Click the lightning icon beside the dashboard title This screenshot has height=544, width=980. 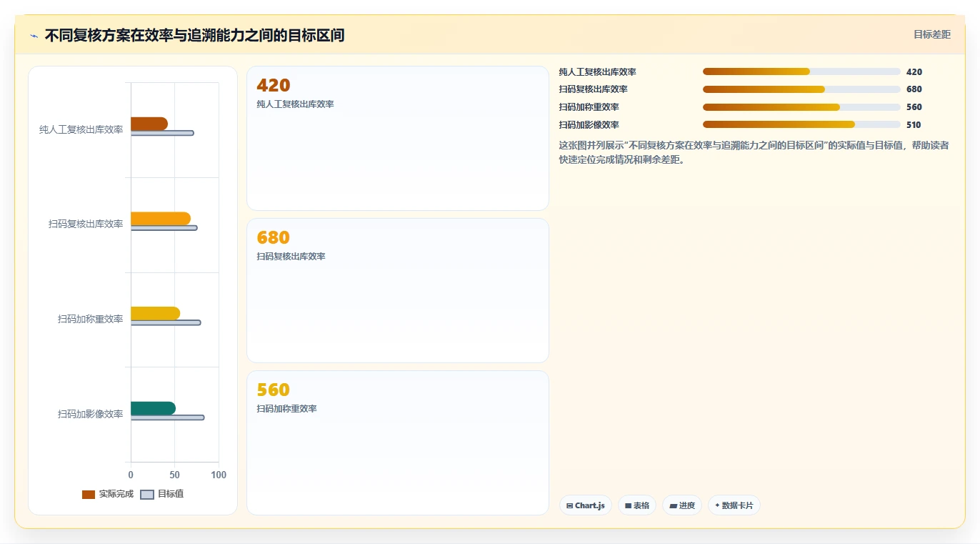(34, 35)
